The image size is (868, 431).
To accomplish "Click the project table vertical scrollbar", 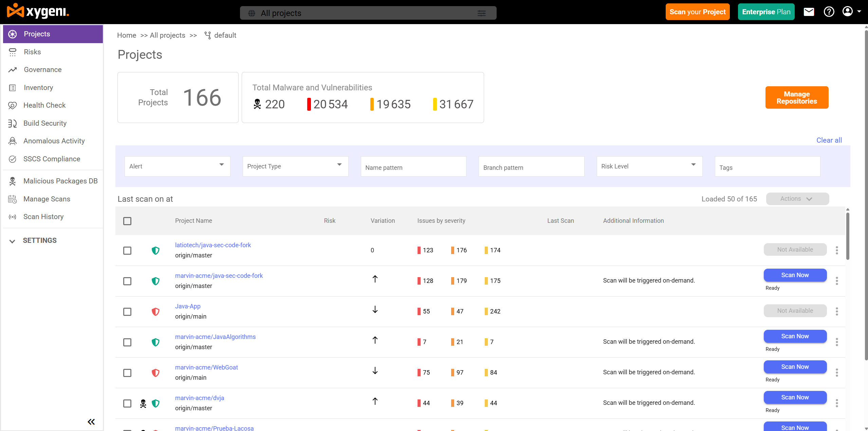I will [x=847, y=236].
